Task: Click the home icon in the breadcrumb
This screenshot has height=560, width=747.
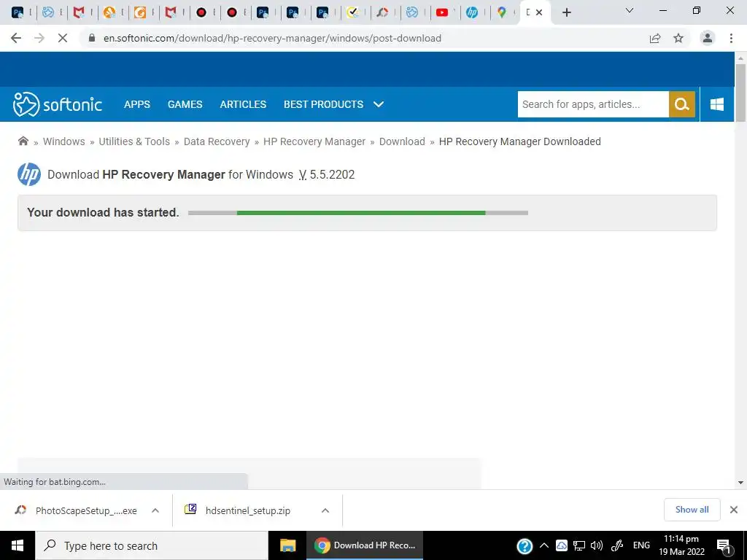Action: 23,141
